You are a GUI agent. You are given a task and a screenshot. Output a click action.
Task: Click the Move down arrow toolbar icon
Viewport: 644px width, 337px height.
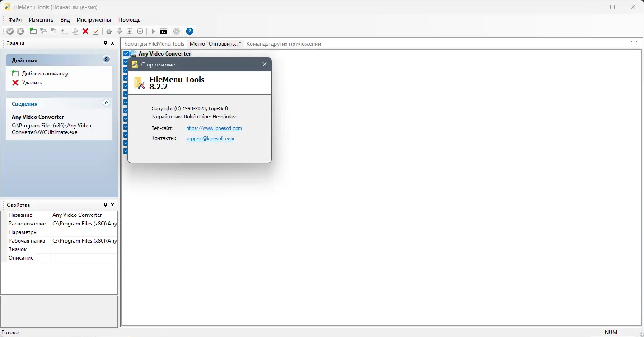[x=119, y=31]
